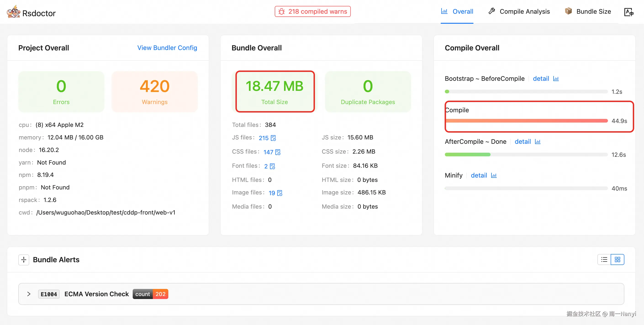The height and width of the screenshot is (325, 644).
Task: Open the JS files list icon
Action: [x=273, y=138]
